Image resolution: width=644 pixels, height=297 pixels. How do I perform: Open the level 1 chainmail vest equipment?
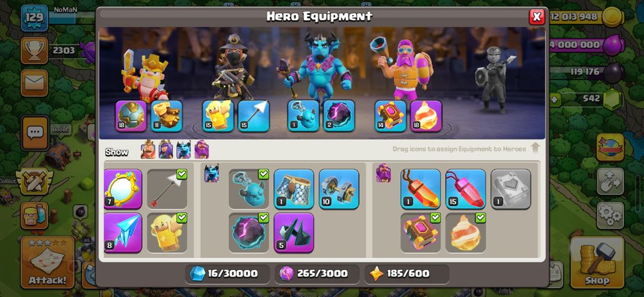coord(294,189)
